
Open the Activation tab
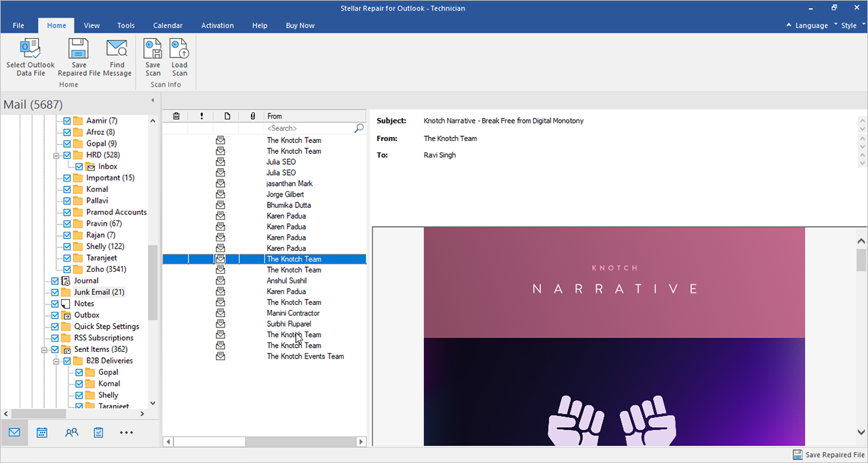point(217,26)
